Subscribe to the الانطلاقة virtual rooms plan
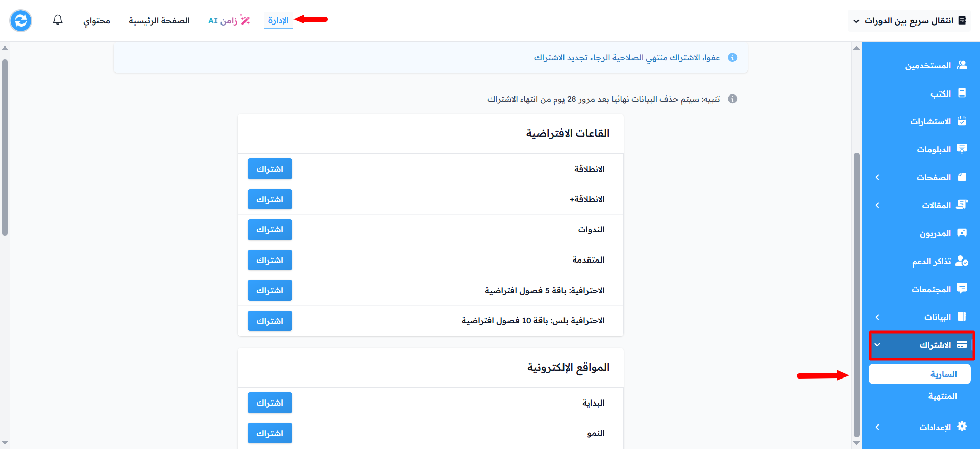 point(270,169)
